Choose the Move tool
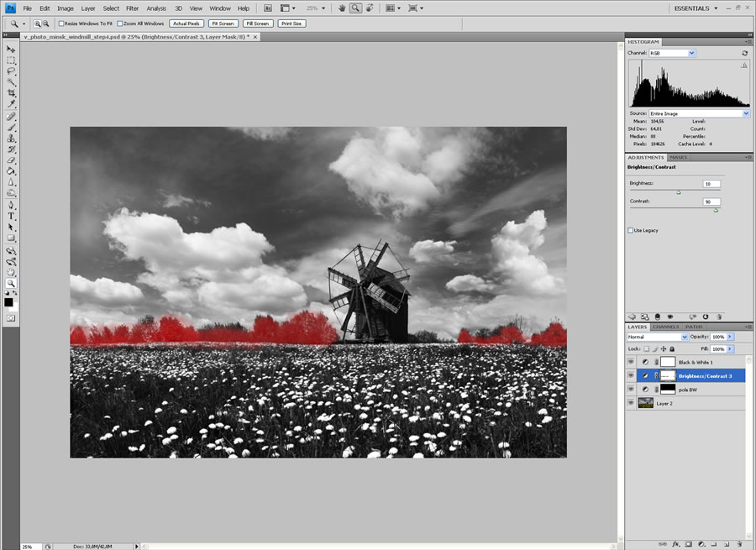 (12, 50)
